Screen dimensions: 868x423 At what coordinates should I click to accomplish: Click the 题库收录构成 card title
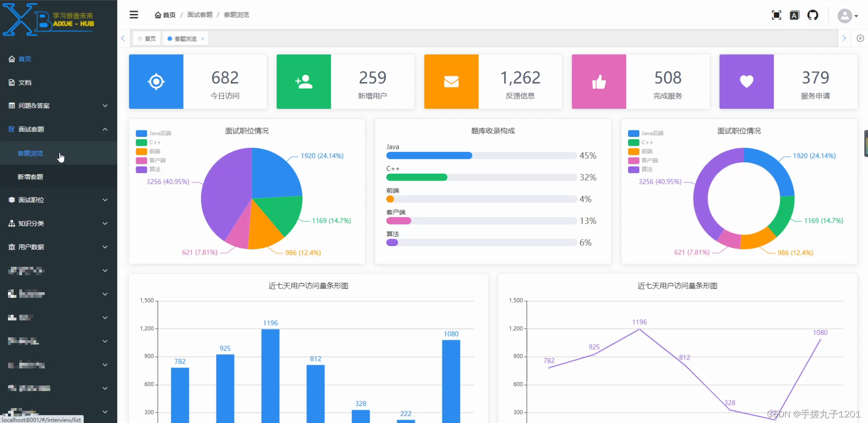493,131
